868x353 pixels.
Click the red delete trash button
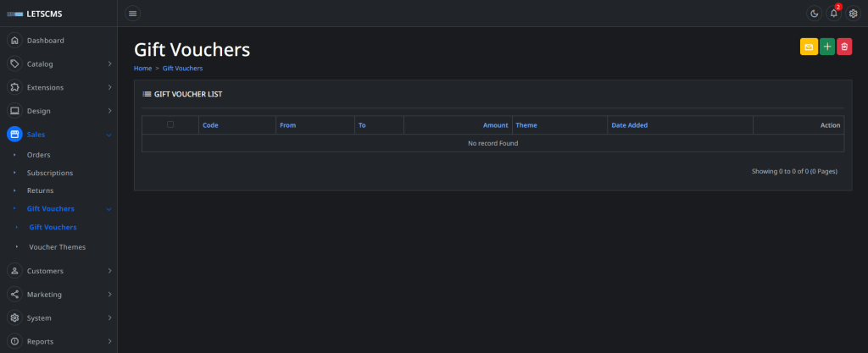[x=844, y=47]
